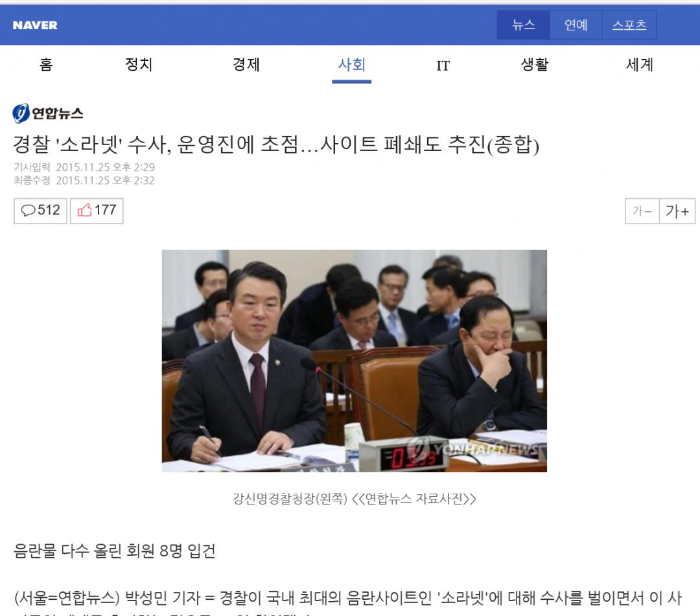Click the subheading 음란물 다수 올린 회원 8명 입건
This screenshot has height=616, width=700.
(114, 551)
